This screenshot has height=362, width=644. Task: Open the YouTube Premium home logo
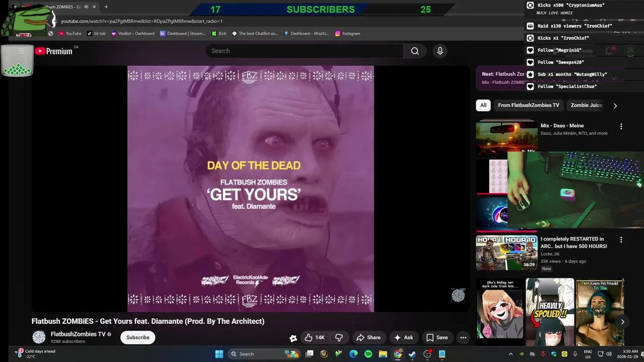point(53,51)
